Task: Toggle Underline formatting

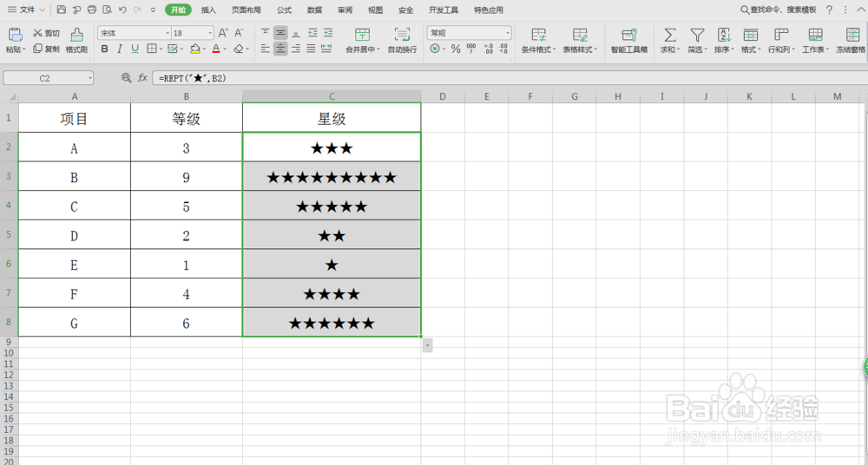Action: 135,49
